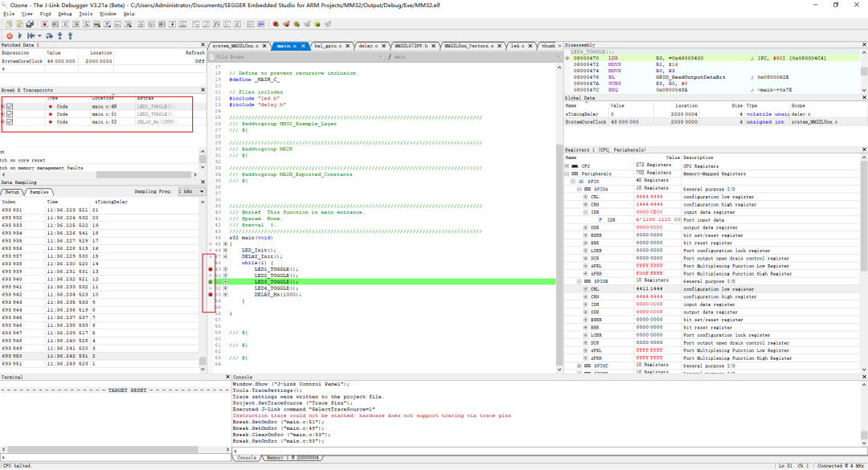The width and height of the screenshot is (868, 470).
Task: Switch to the Memory 1 bottom tab
Action: click(293, 458)
